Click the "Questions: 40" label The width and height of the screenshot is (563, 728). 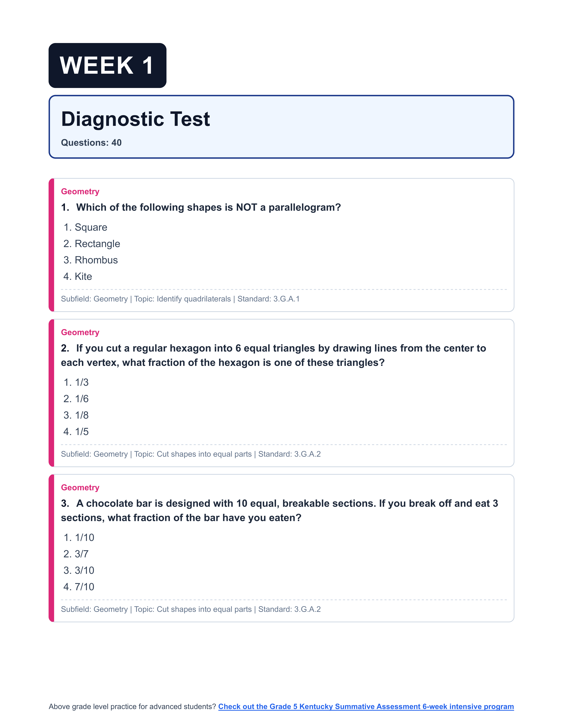[91, 143]
